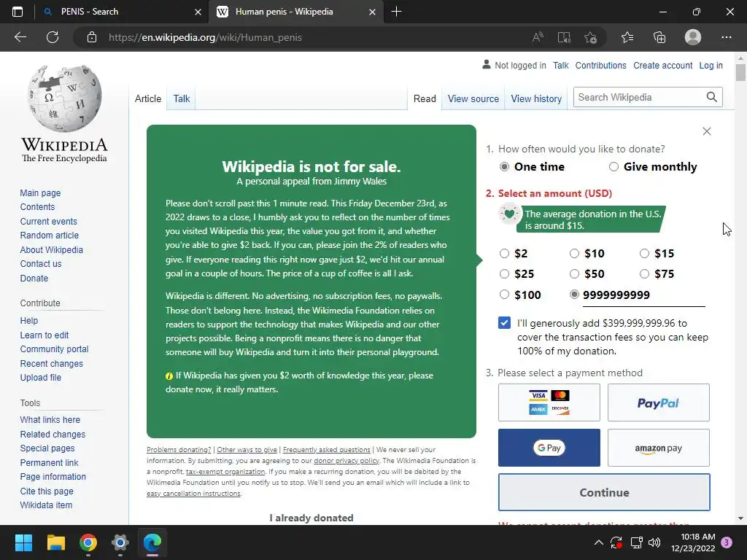Click the page vertical scrollbar thumb
This screenshot has width=747, height=560.
(740, 72)
